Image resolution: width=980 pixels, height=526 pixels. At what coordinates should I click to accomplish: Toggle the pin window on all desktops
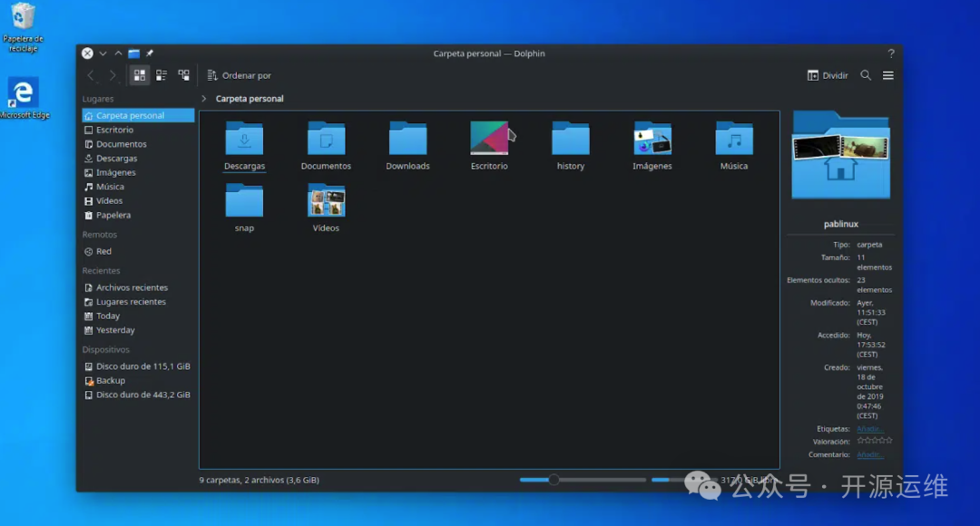[x=150, y=54]
